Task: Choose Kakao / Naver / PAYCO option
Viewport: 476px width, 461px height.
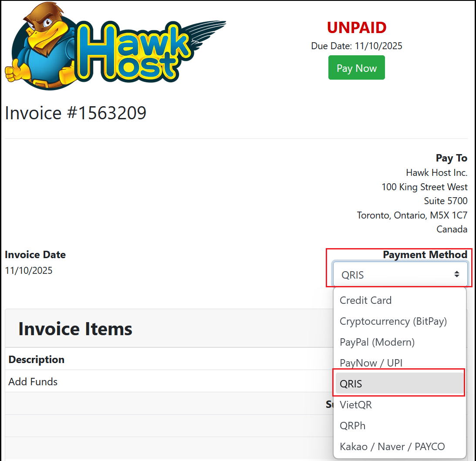Action: coord(392,447)
